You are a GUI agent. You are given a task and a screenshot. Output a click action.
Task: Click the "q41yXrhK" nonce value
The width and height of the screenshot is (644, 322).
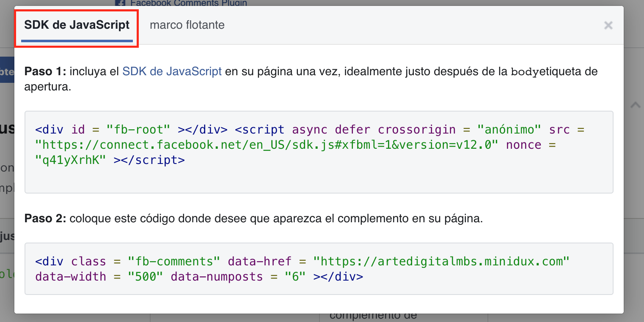[x=70, y=161]
